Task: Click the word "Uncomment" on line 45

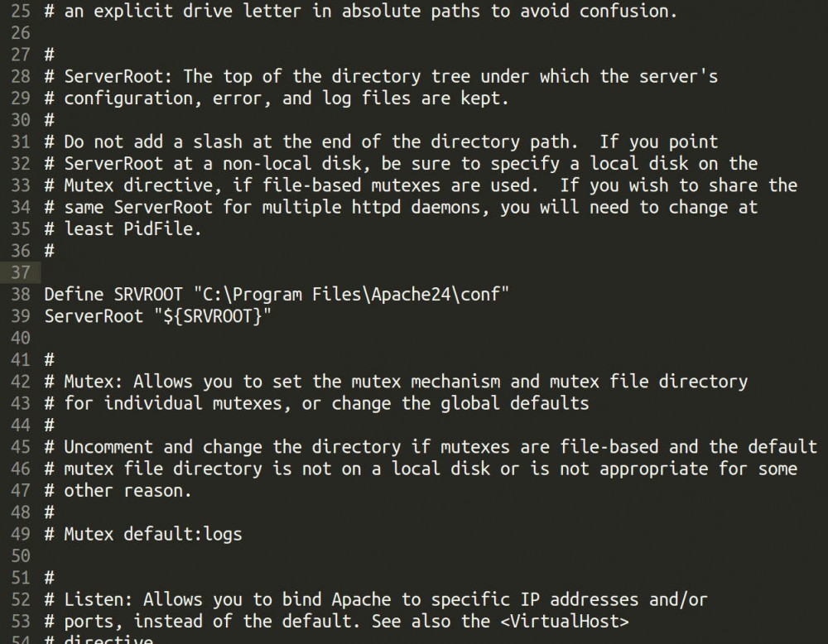Action: pyautogui.click(x=108, y=447)
